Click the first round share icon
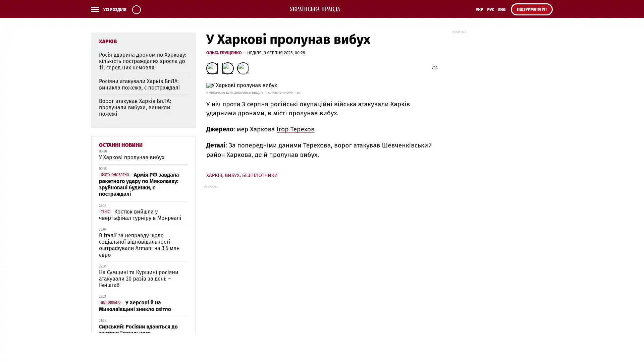The height and width of the screenshot is (362, 644). point(212,68)
